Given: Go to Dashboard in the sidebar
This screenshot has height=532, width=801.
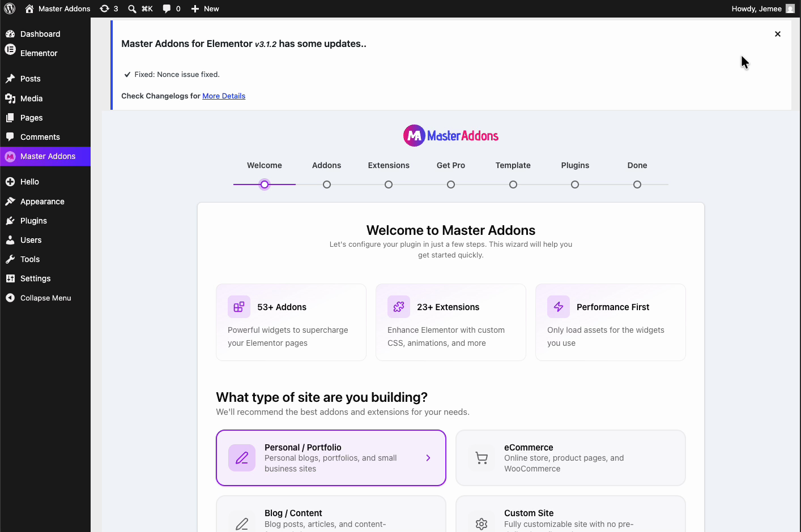Looking at the screenshot, I should [40, 34].
